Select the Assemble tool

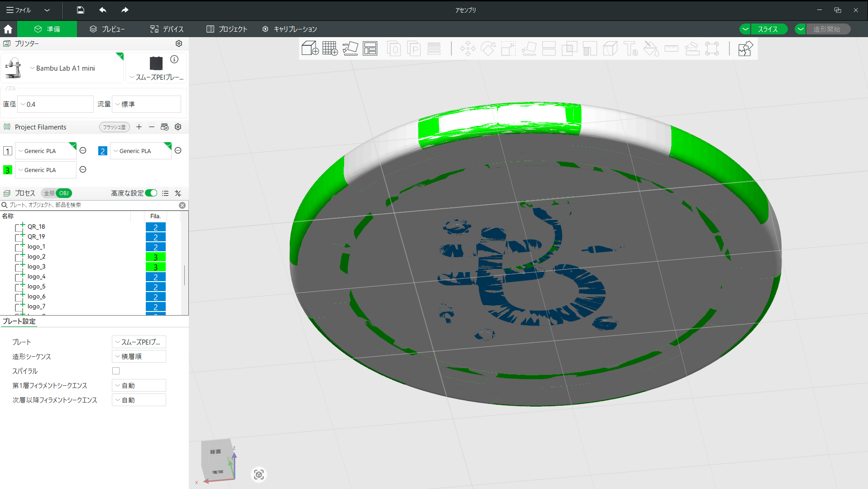692,48
